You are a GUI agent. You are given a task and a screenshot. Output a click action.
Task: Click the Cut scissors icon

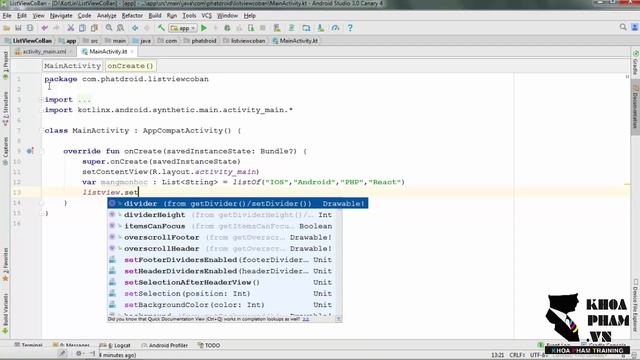71,28
